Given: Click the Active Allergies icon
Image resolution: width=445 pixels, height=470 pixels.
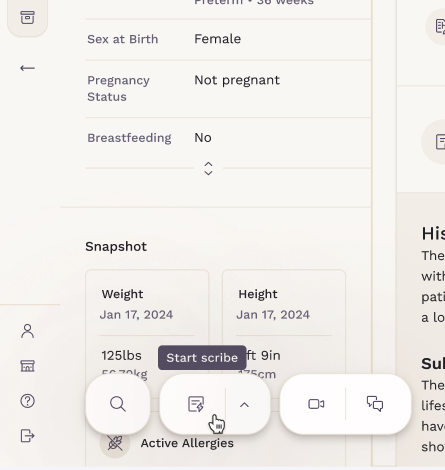Looking at the screenshot, I should pos(115,443).
